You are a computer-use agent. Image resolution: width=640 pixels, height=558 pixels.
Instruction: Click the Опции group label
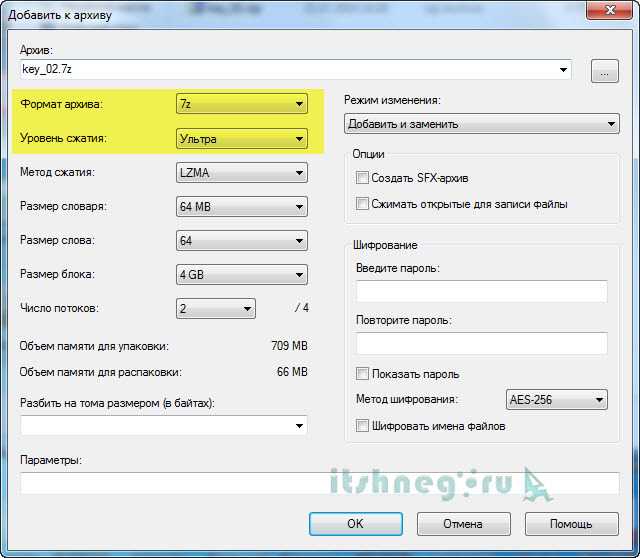(x=369, y=154)
